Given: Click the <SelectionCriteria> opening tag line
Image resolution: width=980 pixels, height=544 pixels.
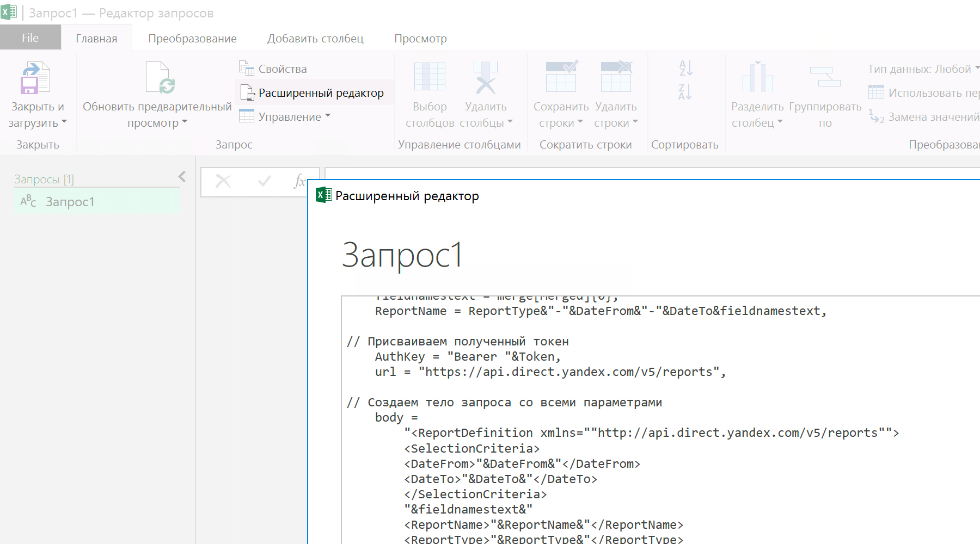Looking at the screenshot, I should click(x=472, y=449).
